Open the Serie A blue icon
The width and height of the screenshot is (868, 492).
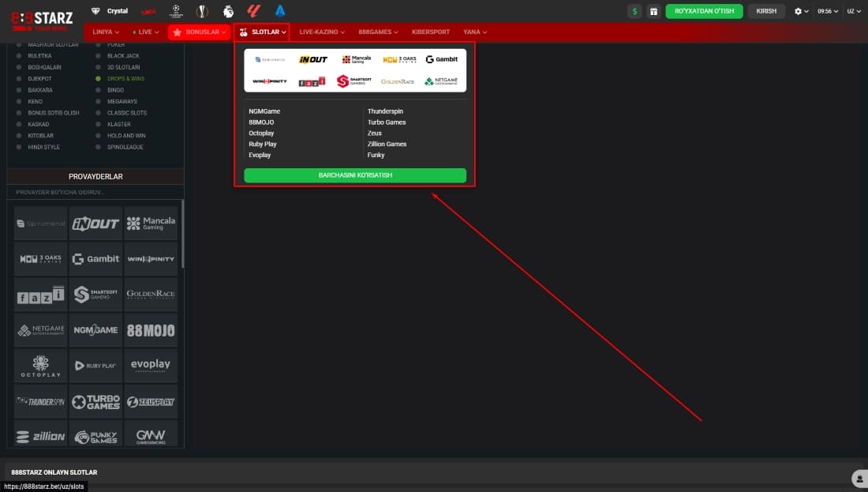280,11
